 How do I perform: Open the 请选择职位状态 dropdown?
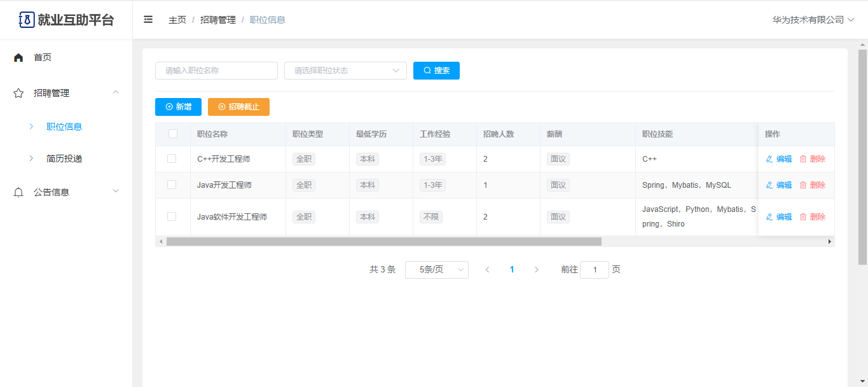(x=345, y=71)
